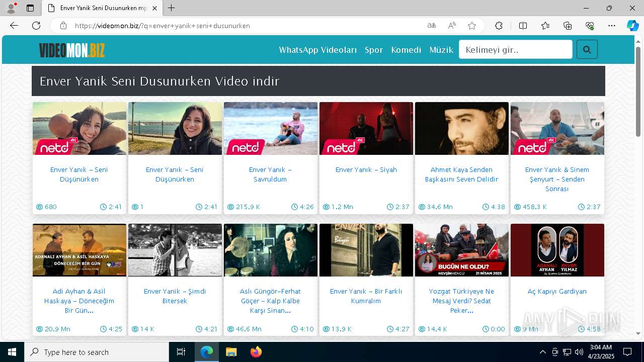Open Aç Kapıyı Gardiyan link
The height and width of the screenshot is (362, 644).
click(x=557, y=291)
